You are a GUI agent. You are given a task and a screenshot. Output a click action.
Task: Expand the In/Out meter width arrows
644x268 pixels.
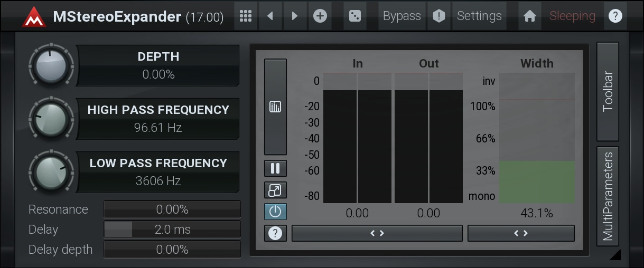point(377,233)
